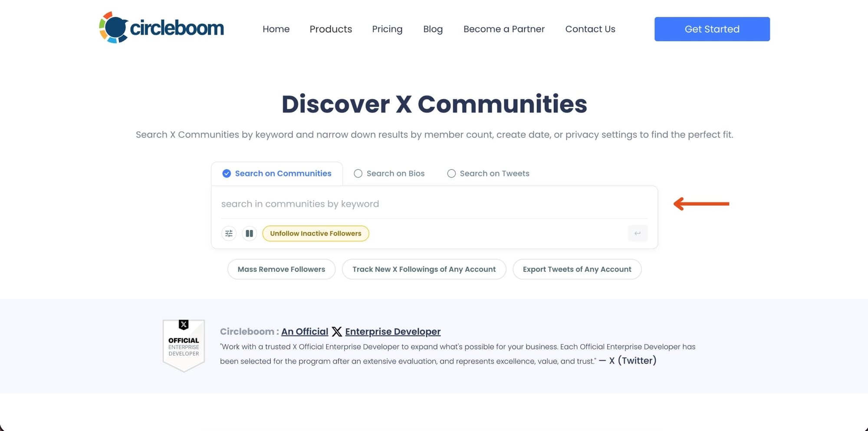The width and height of the screenshot is (868, 431).
Task: Open the Contact Us page
Action: tap(590, 29)
